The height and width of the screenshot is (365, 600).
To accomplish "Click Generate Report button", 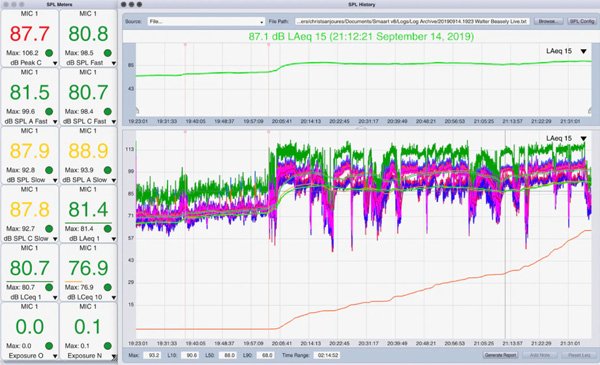I will (501, 355).
